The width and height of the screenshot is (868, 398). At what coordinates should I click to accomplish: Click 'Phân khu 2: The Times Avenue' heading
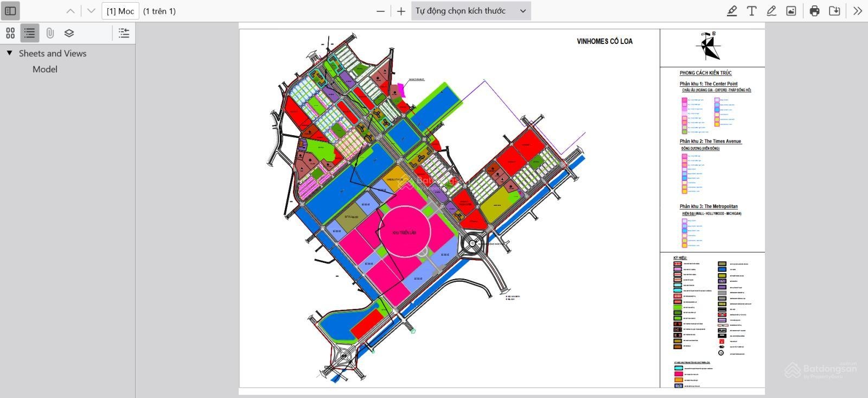[x=710, y=141]
